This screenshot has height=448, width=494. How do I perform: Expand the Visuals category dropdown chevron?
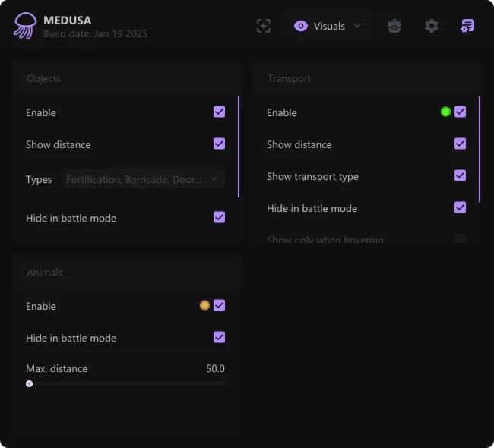tap(357, 26)
